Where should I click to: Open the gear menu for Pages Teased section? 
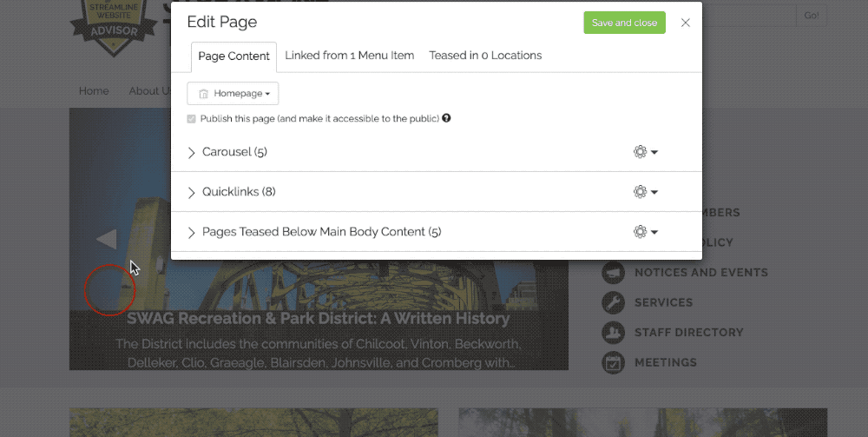646,231
